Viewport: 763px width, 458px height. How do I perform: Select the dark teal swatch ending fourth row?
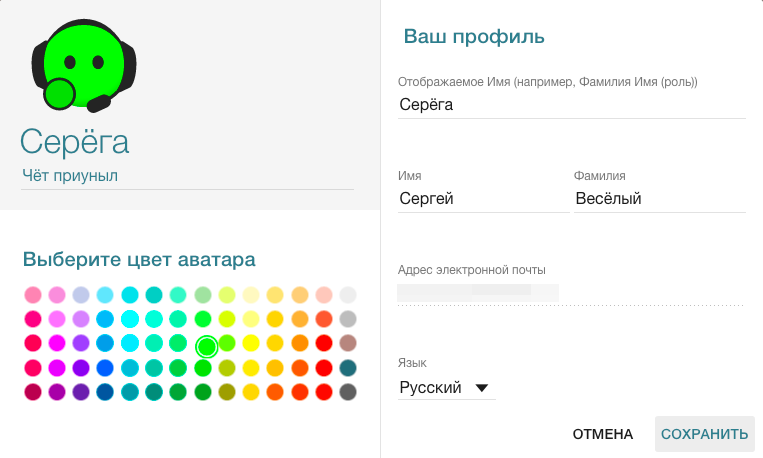tap(348, 367)
